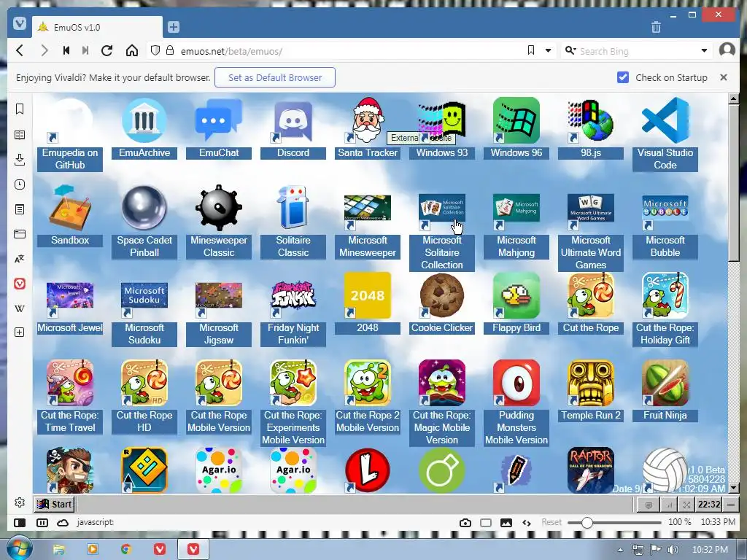Open Microsoft Ultimate Word Games icon
747x560 pixels.
coord(591,209)
